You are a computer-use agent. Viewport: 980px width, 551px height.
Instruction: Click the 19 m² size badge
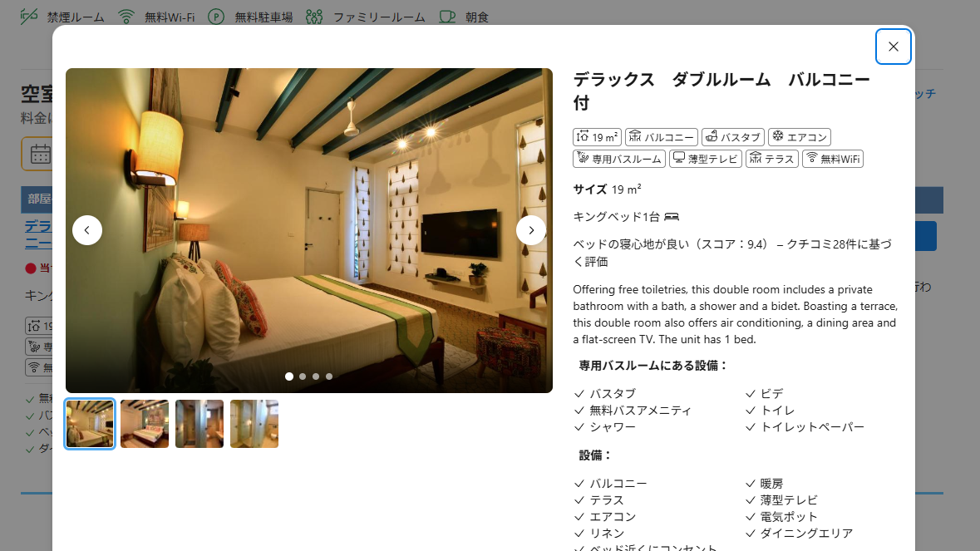(598, 137)
